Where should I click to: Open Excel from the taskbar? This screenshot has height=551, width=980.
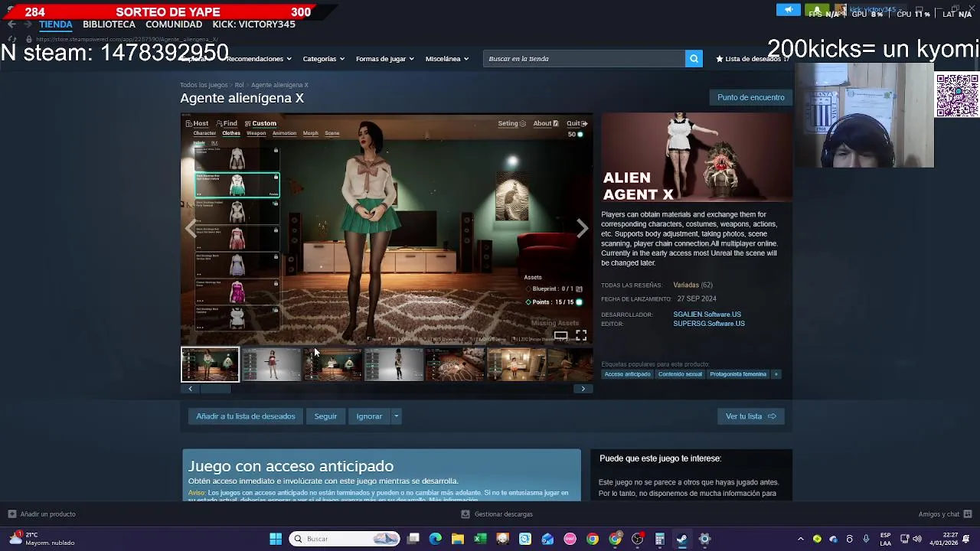coord(480,539)
